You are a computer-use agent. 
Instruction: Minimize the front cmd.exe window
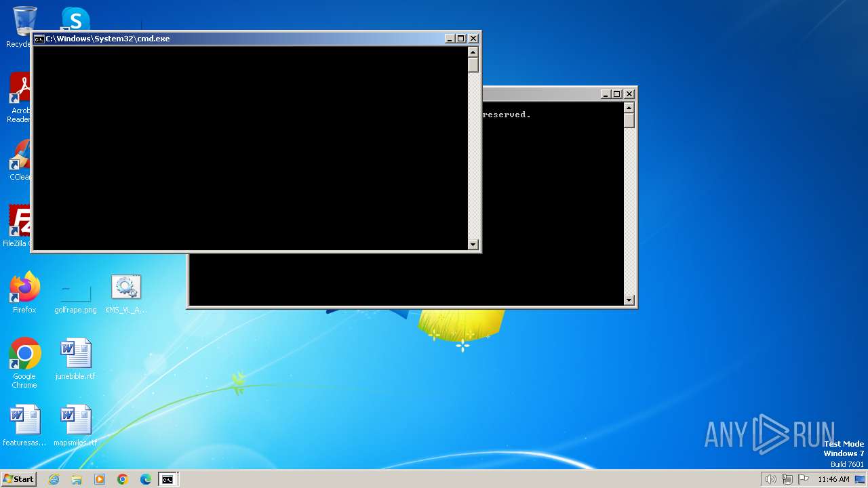450,39
